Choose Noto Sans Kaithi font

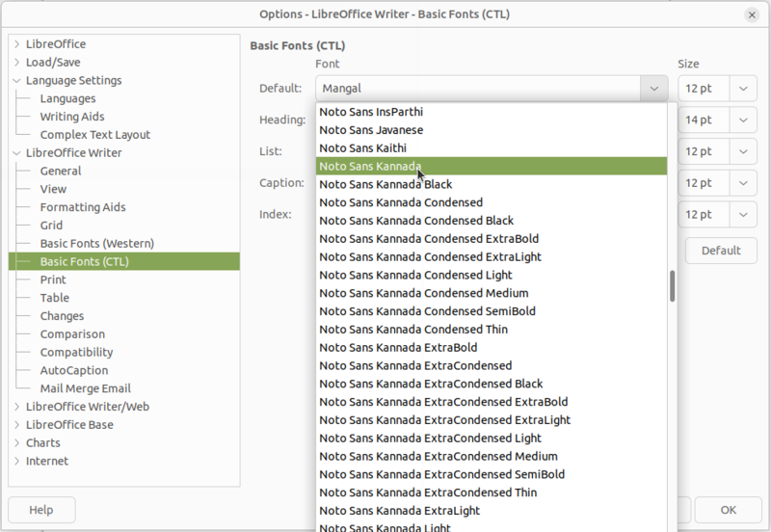492,148
